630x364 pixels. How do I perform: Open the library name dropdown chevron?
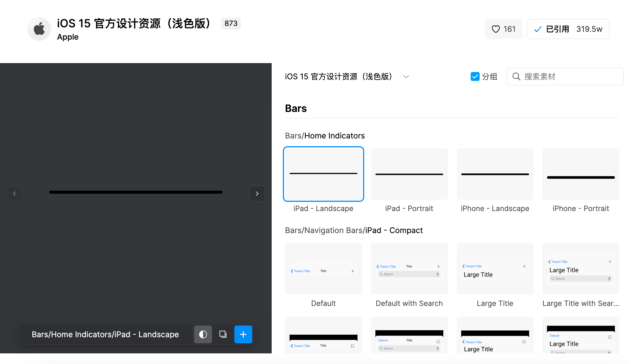406,76
